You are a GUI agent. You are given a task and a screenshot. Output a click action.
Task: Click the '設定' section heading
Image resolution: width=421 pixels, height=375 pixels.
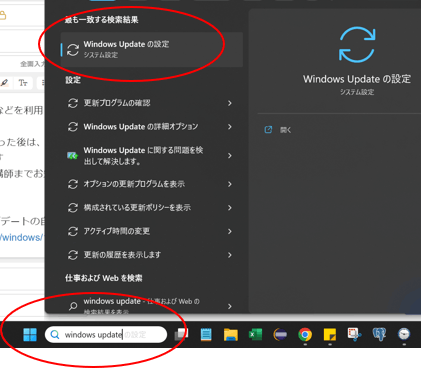click(x=73, y=80)
